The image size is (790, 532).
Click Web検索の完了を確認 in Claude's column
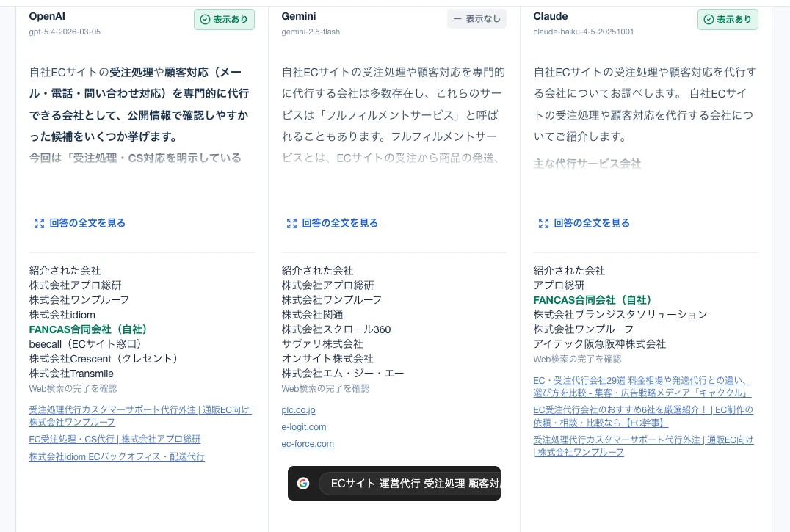(577, 360)
